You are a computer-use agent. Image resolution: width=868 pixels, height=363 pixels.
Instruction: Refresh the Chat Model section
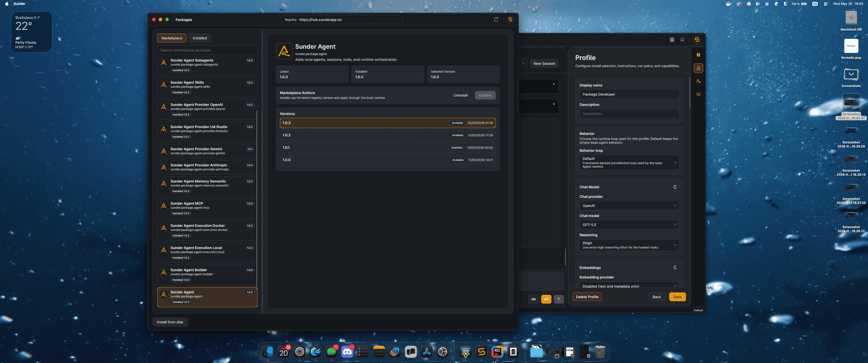(x=675, y=187)
